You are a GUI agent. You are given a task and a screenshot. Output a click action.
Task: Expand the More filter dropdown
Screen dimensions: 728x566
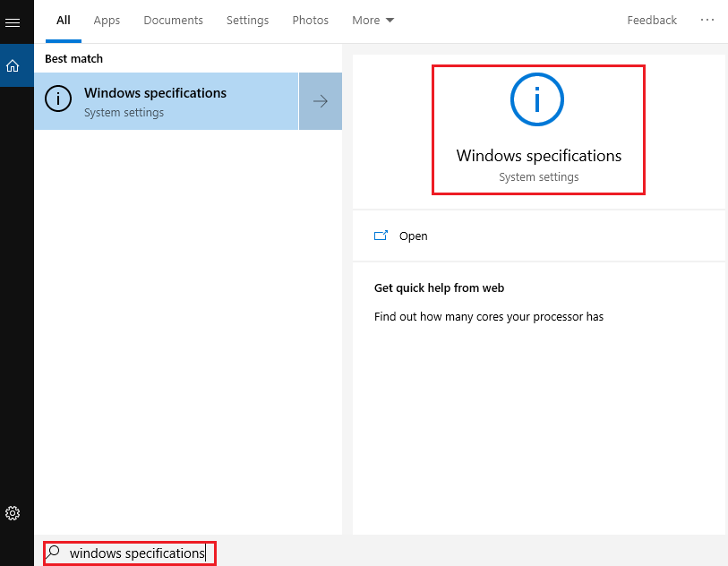click(373, 21)
